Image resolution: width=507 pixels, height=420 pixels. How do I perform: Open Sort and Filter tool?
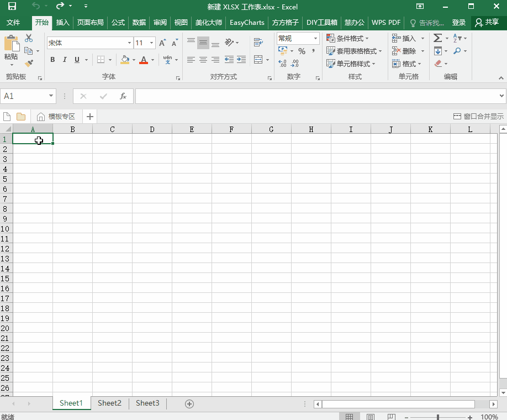coord(457,38)
